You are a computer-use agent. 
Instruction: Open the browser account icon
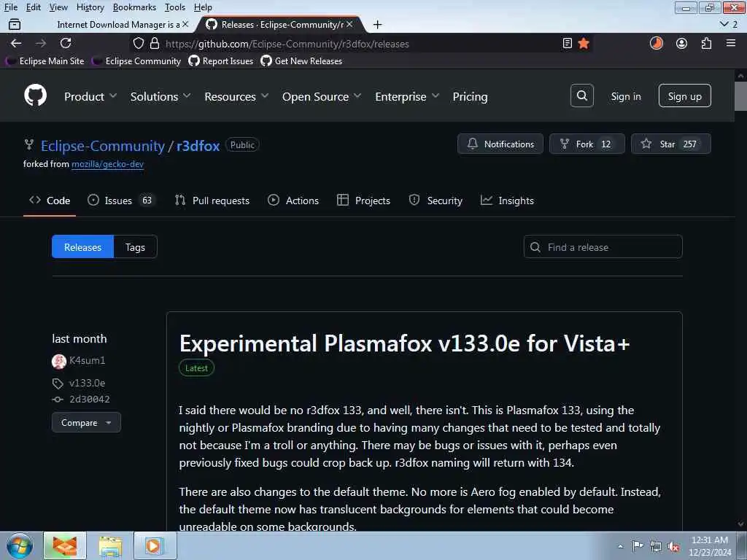pos(682,43)
